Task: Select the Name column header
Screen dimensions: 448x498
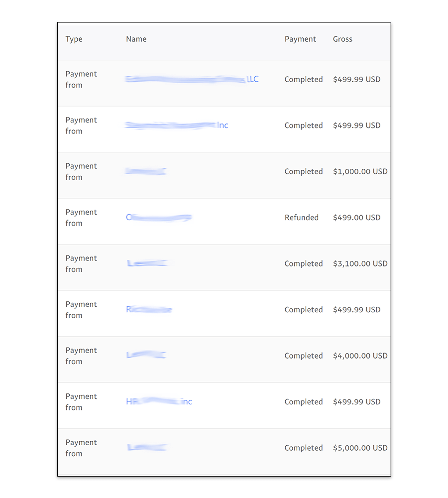Action: point(135,39)
